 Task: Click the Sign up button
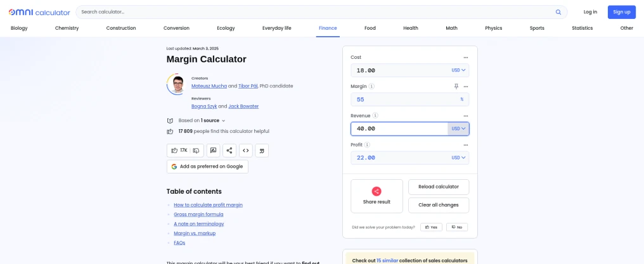(621, 12)
